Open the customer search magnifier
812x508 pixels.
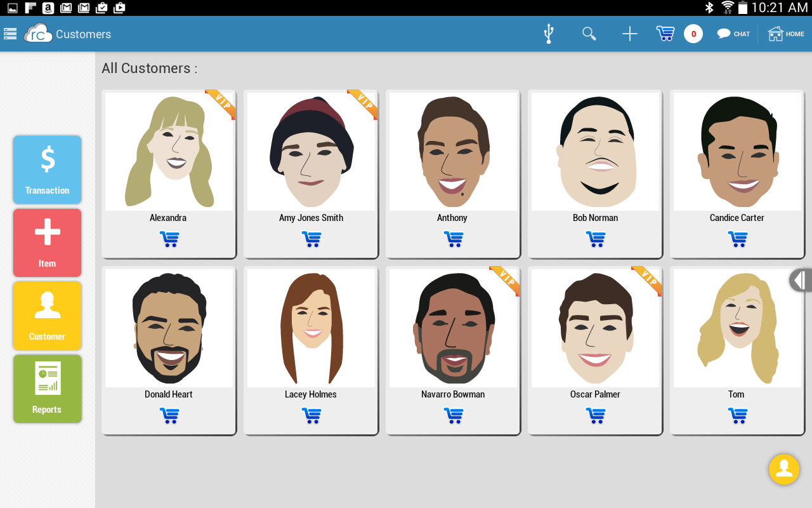pyautogui.click(x=589, y=34)
